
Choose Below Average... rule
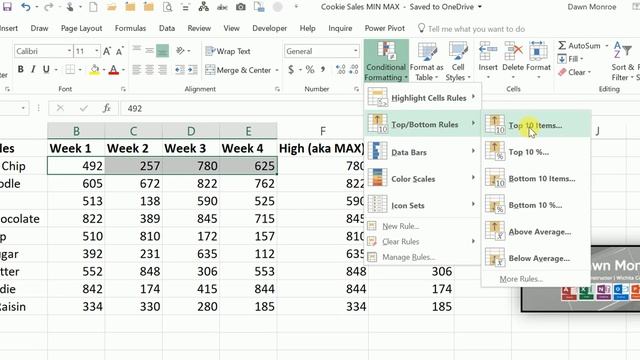[536, 258]
